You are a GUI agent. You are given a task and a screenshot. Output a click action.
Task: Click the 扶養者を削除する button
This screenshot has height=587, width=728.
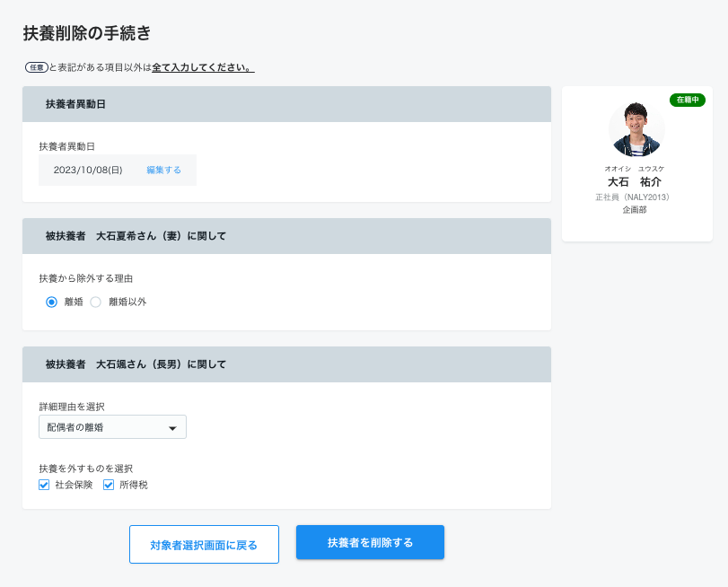click(x=370, y=542)
